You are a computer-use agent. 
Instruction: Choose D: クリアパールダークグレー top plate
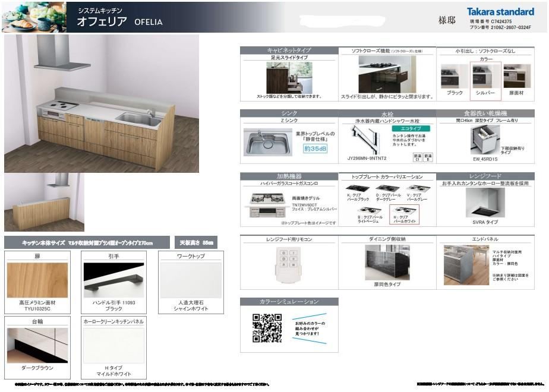[x=388, y=193]
